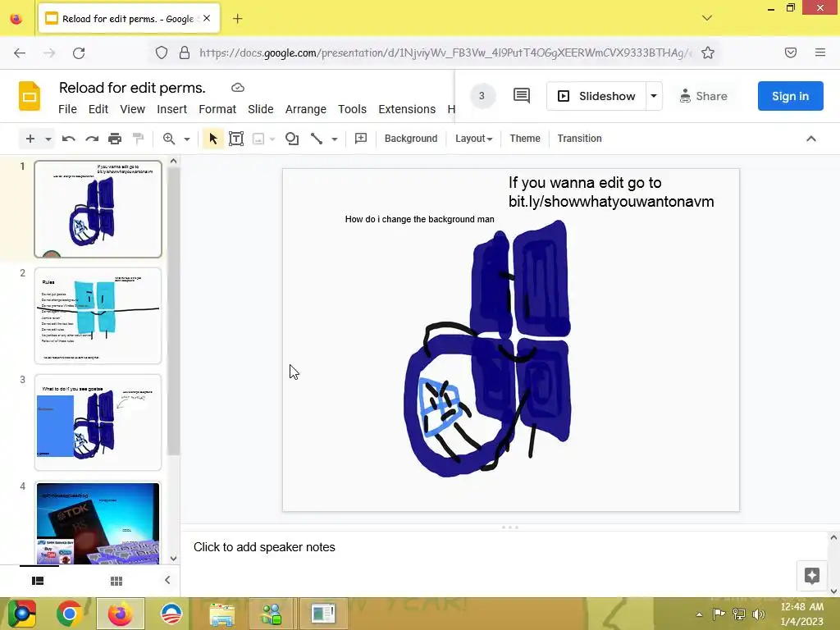840x630 pixels.
Task: Click the viewer count badge showing 3
Action: [x=482, y=96]
